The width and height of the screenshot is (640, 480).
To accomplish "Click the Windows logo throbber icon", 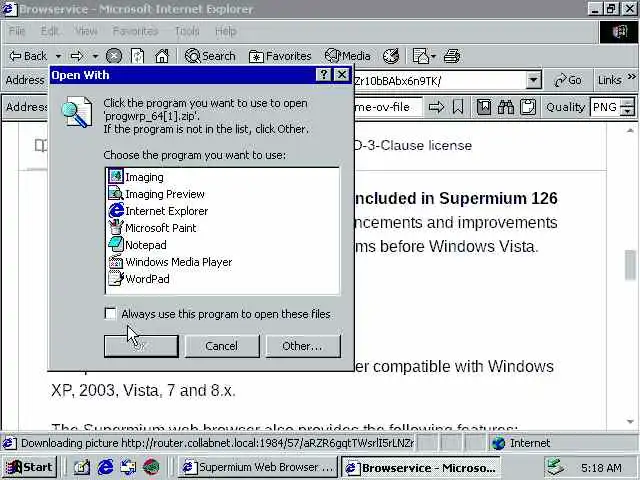I will coord(618,31).
